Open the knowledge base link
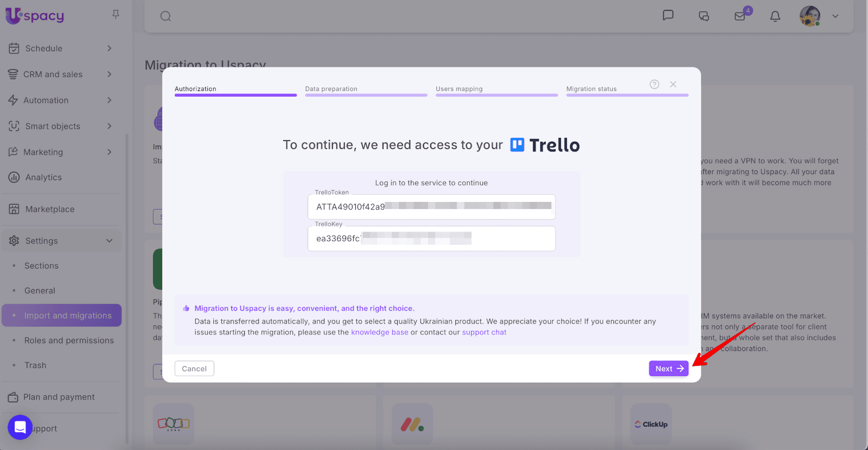The width and height of the screenshot is (868, 450). click(x=379, y=332)
